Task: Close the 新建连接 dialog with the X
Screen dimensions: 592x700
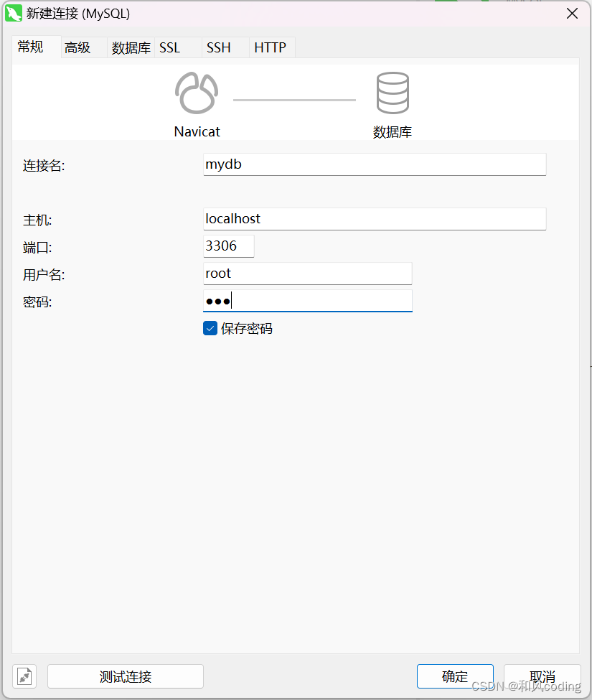Action: click(x=571, y=13)
